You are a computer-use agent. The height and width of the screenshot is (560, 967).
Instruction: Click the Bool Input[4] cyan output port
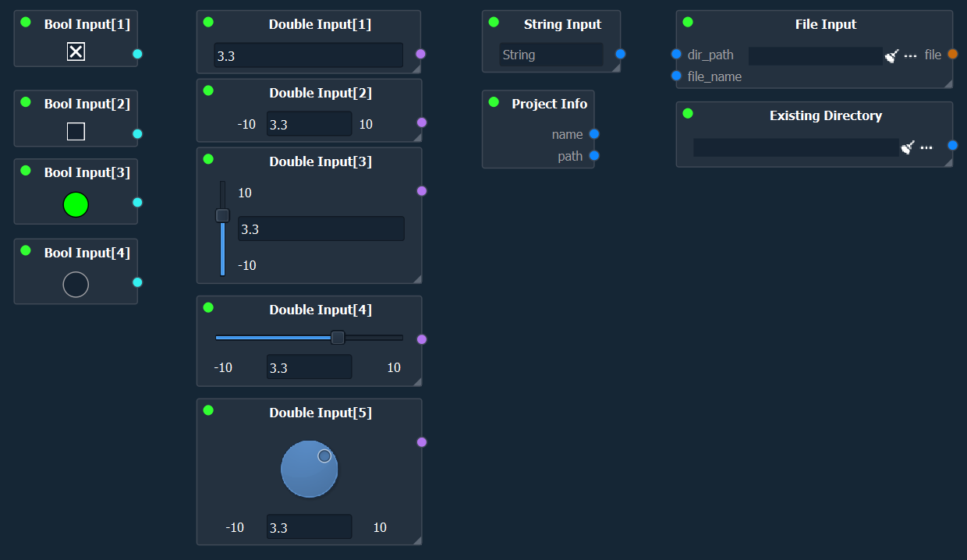[137, 282]
